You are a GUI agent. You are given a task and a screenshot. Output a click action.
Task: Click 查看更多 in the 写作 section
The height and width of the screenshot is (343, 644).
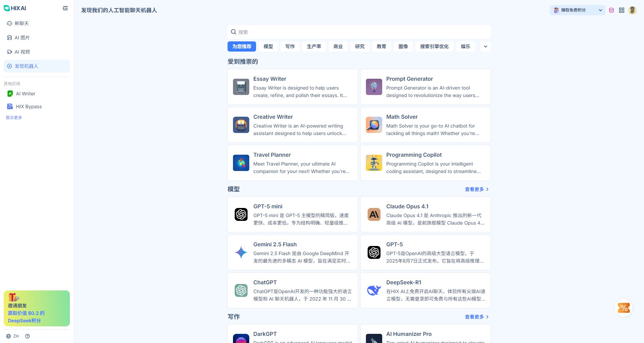[x=477, y=317]
